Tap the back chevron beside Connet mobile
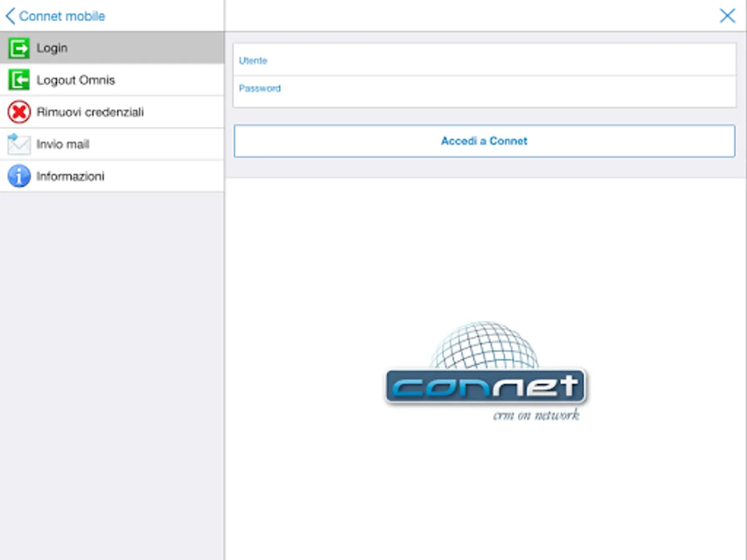 (10, 16)
